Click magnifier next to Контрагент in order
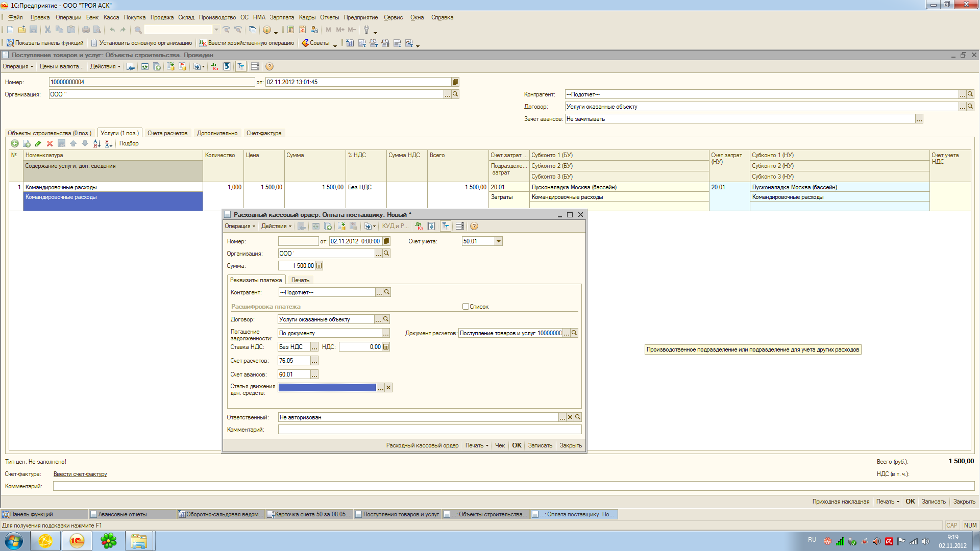This screenshot has height=551, width=980. tap(387, 292)
